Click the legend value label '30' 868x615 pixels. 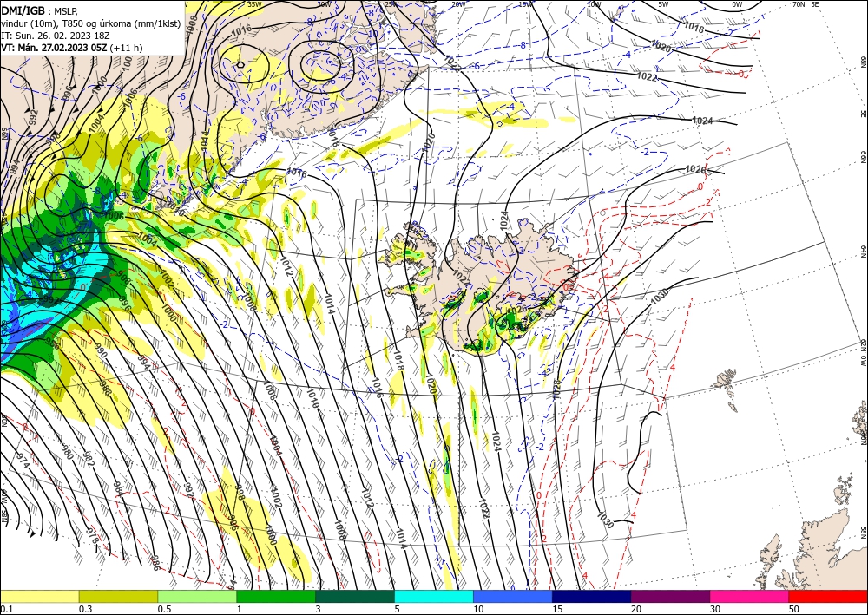coord(715,609)
